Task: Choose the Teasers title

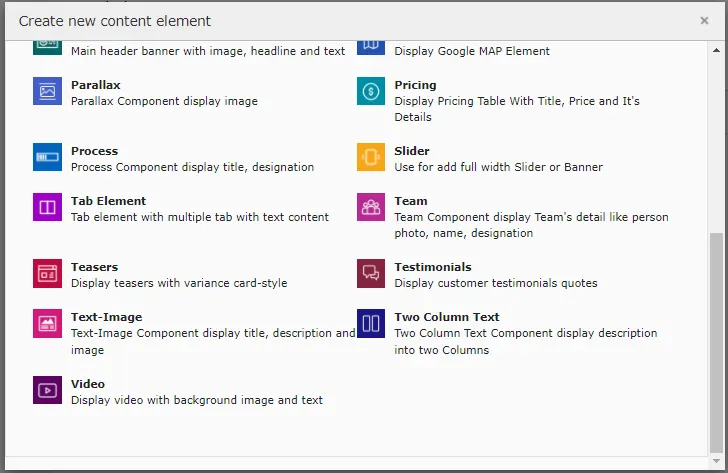Action: click(x=95, y=267)
